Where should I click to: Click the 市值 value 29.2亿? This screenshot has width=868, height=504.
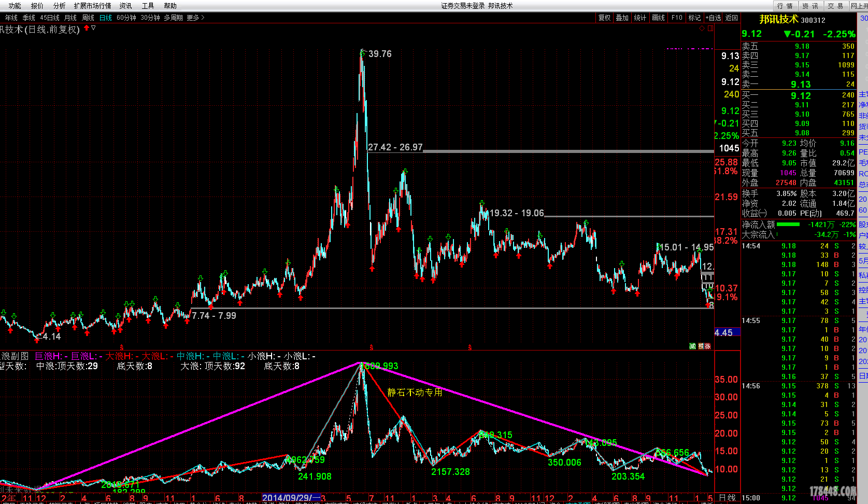click(x=843, y=163)
